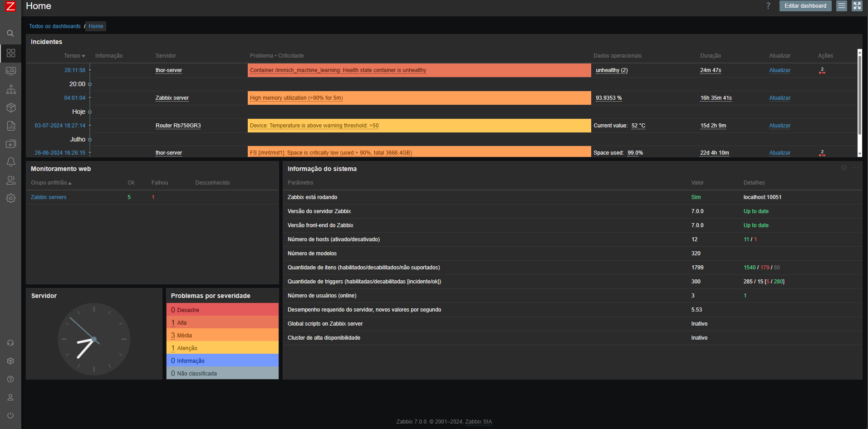
Task: Sort web monitoring by Grupo anfitrião
Action: 51,183
